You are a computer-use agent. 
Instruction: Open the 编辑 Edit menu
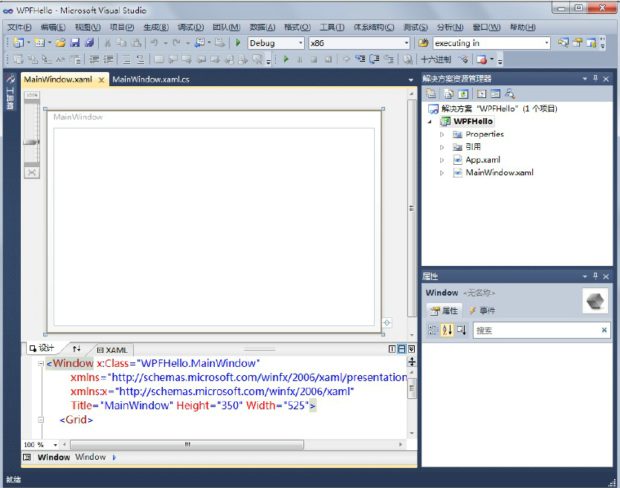(x=53, y=27)
